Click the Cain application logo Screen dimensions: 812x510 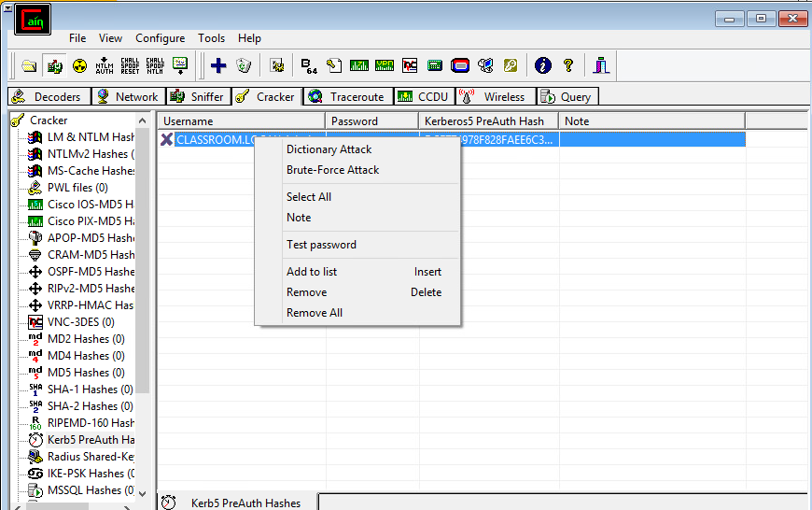tap(33, 20)
